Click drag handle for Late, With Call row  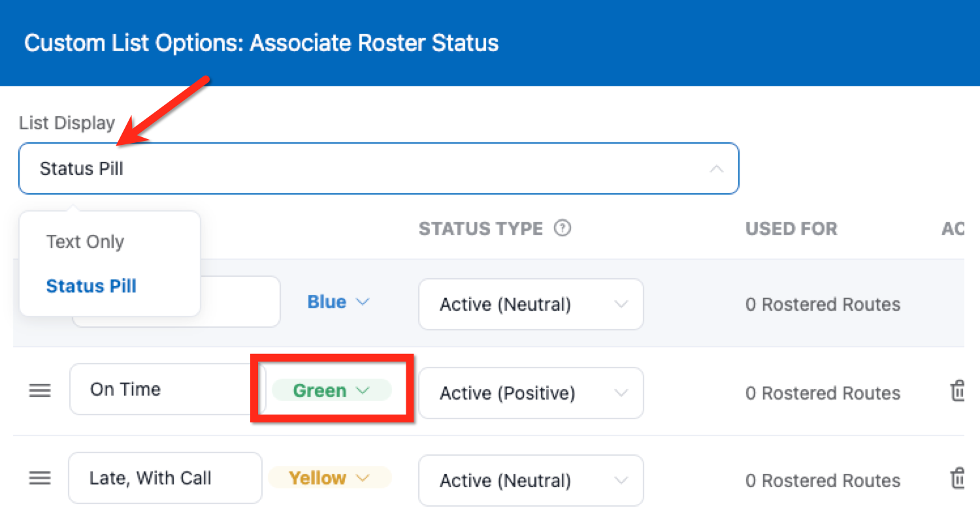(x=40, y=478)
